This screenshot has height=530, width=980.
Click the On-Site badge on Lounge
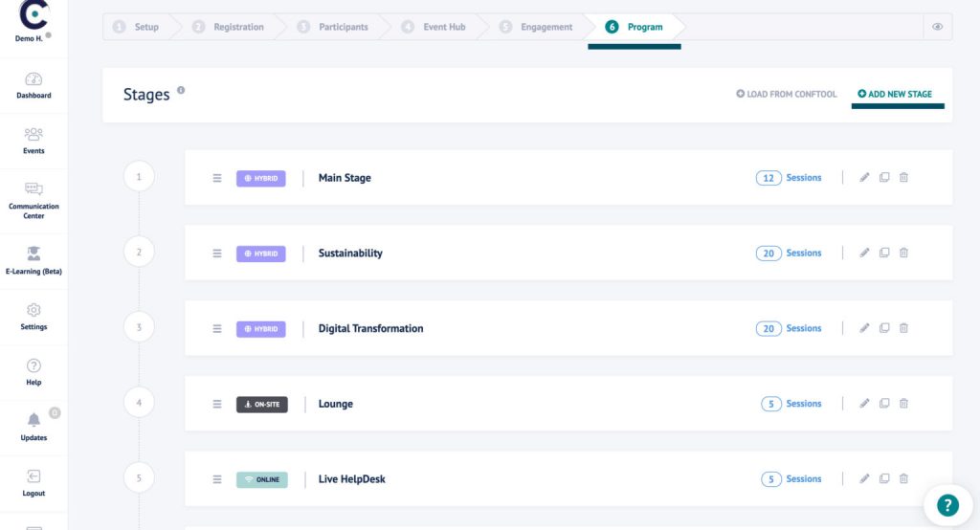tap(262, 405)
